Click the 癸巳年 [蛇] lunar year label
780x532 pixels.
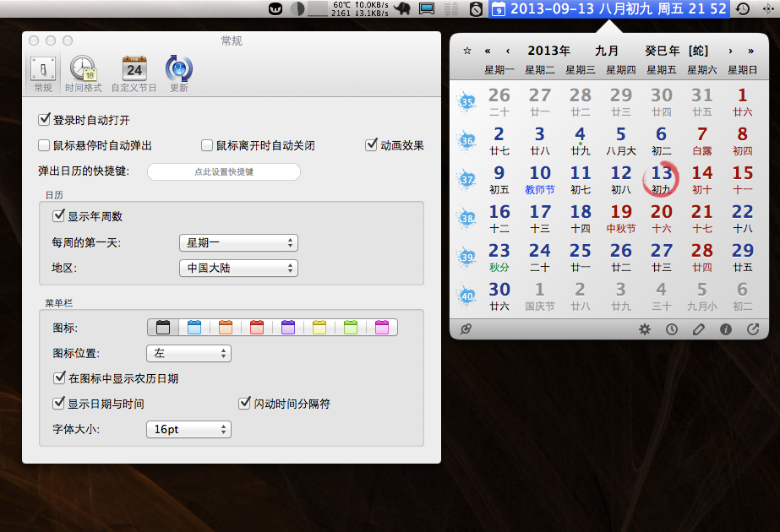(676, 51)
